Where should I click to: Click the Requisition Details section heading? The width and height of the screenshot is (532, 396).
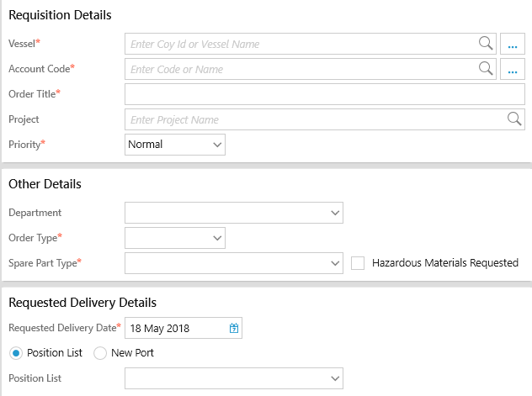(x=60, y=15)
